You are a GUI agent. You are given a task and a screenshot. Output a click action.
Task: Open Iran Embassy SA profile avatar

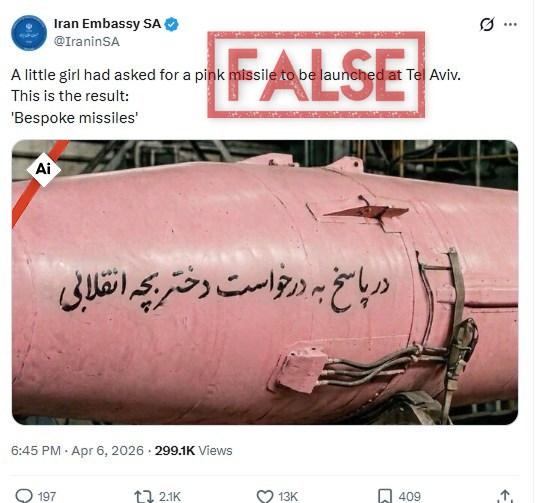point(29,33)
